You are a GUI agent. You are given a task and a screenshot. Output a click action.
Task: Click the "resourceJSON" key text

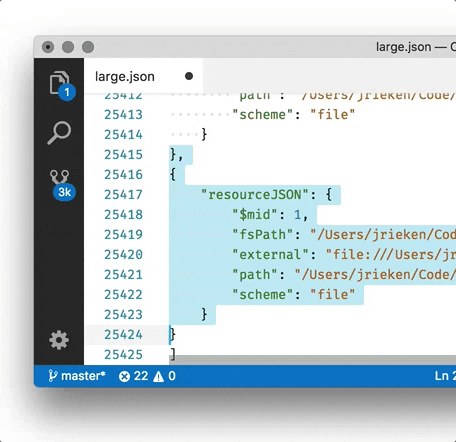point(255,194)
